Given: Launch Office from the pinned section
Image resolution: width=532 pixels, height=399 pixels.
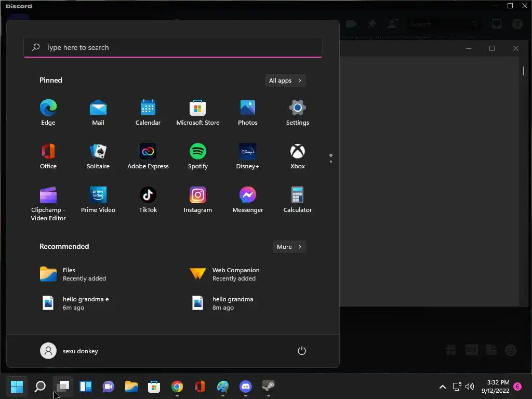Looking at the screenshot, I should tap(48, 156).
